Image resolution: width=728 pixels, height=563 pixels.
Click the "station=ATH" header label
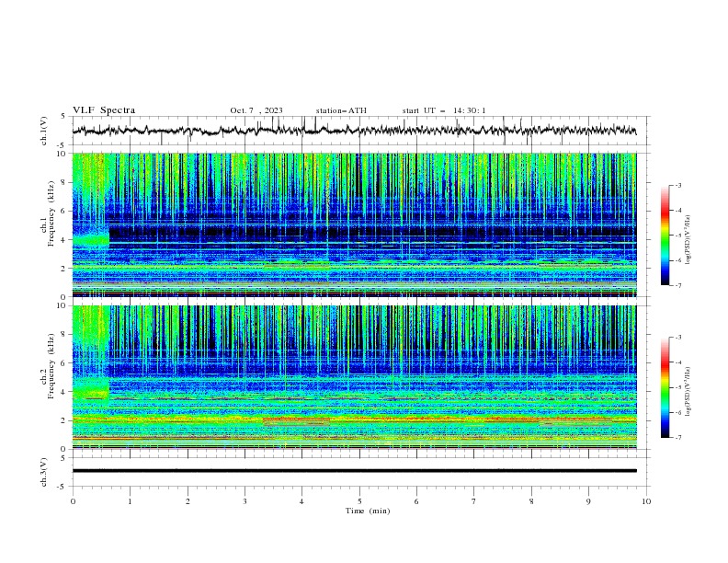point(341,110)
